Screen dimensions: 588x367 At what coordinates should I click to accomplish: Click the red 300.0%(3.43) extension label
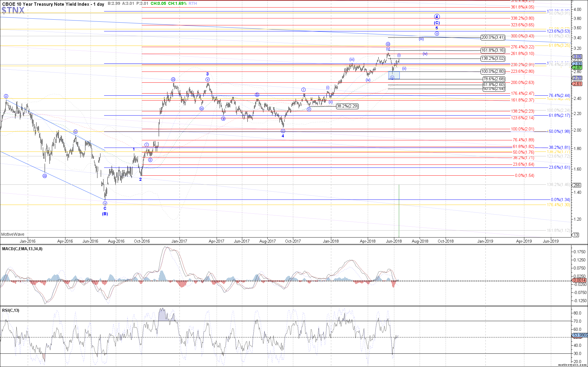pyautogui.click(x=522, y=36)
